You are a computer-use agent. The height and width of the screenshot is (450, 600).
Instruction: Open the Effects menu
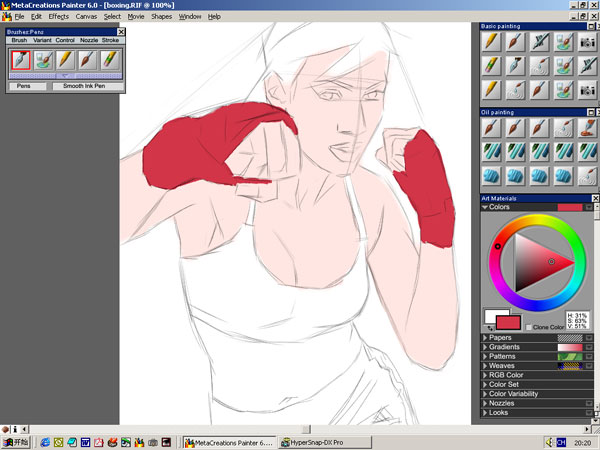point(59,17)
